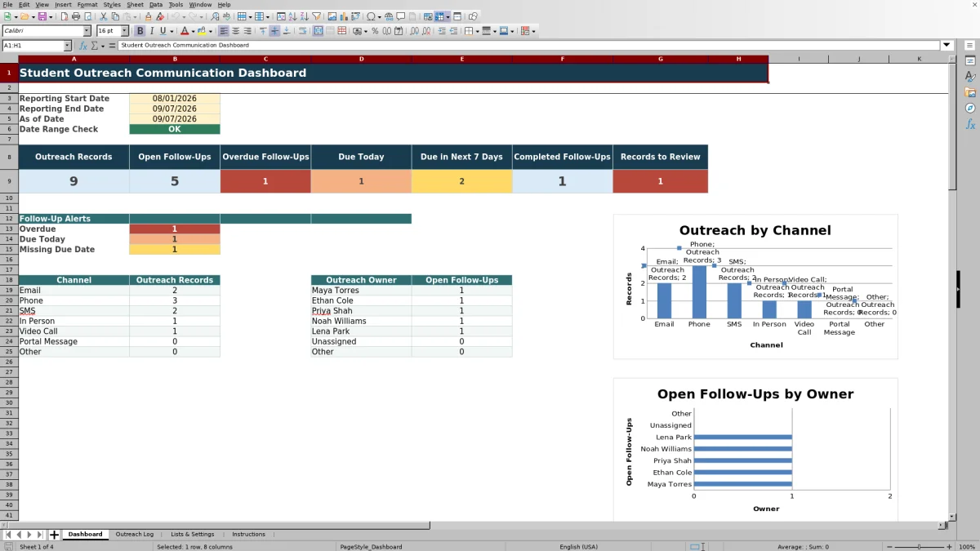Open the sidebar Navigator compass icon
Viewport: 980px width, 551px height.
tap(970, 108)
